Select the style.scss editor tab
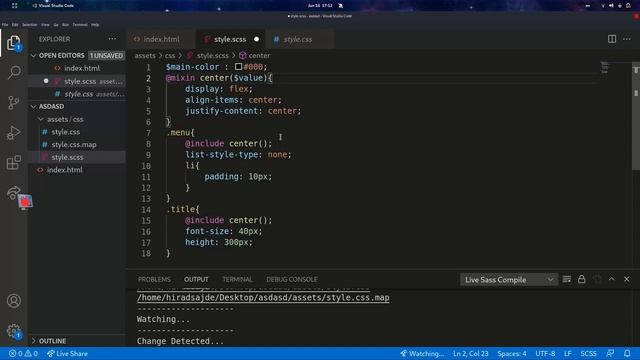 (231, 39)
